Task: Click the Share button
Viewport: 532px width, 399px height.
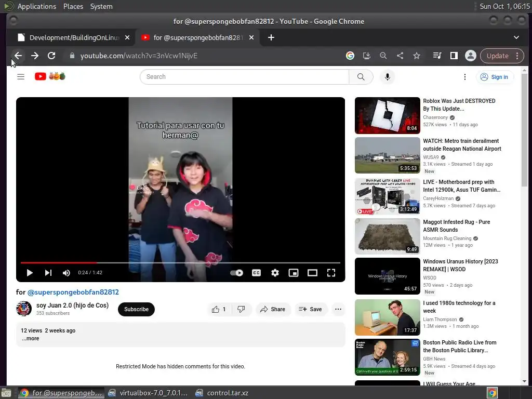Action: click(x=273, y=309)
